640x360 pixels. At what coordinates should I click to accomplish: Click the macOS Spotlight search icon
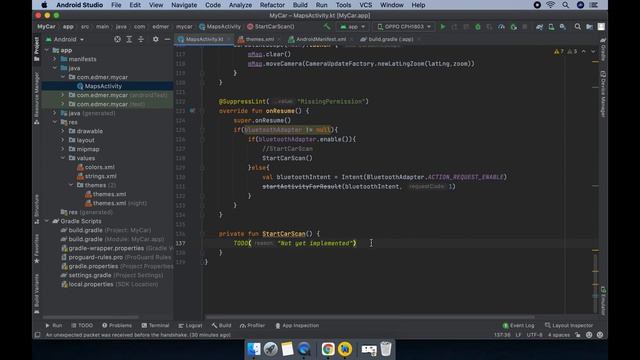pyautogui.click(x=565, y=5)
